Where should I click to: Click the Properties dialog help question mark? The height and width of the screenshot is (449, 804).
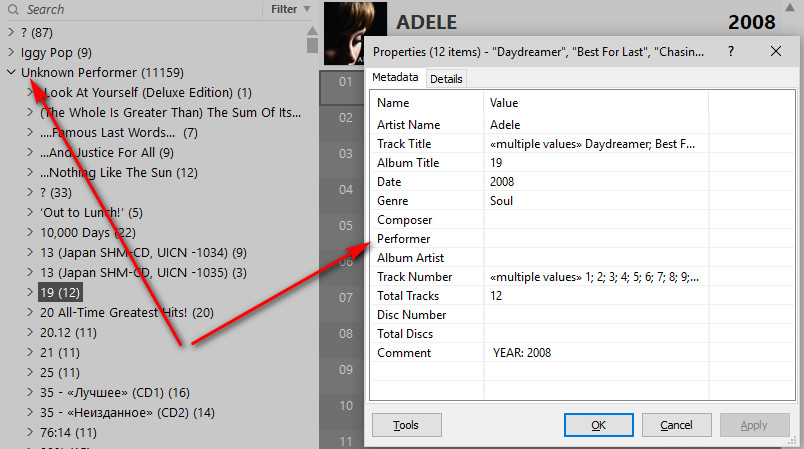click(x=731, y=51)
